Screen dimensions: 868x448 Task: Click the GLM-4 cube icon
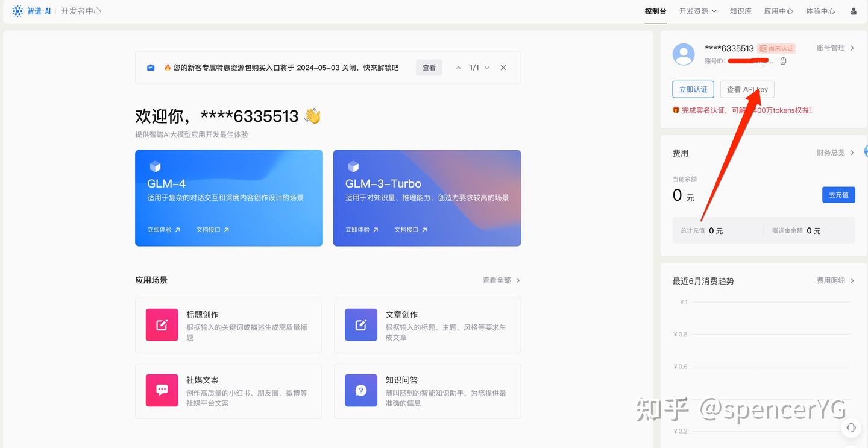[156, 167]
